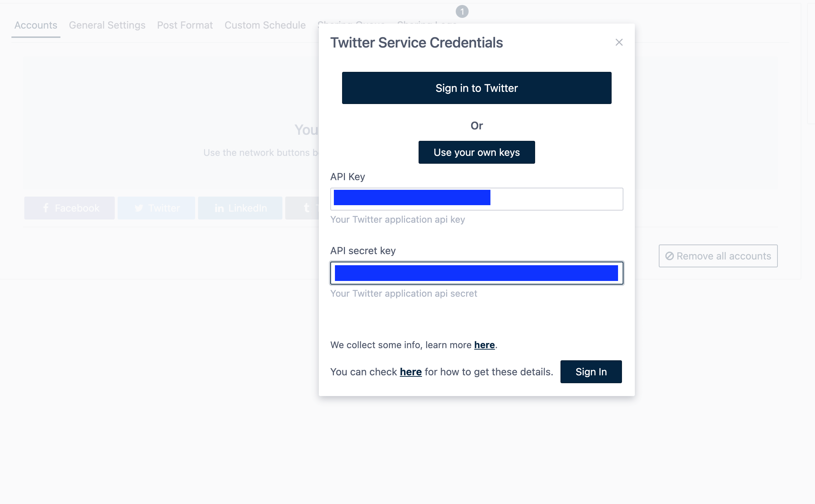The height and width of the screenshot is (504, 815).
Task: Open the General Settings tab
Action: click(107, 25)
